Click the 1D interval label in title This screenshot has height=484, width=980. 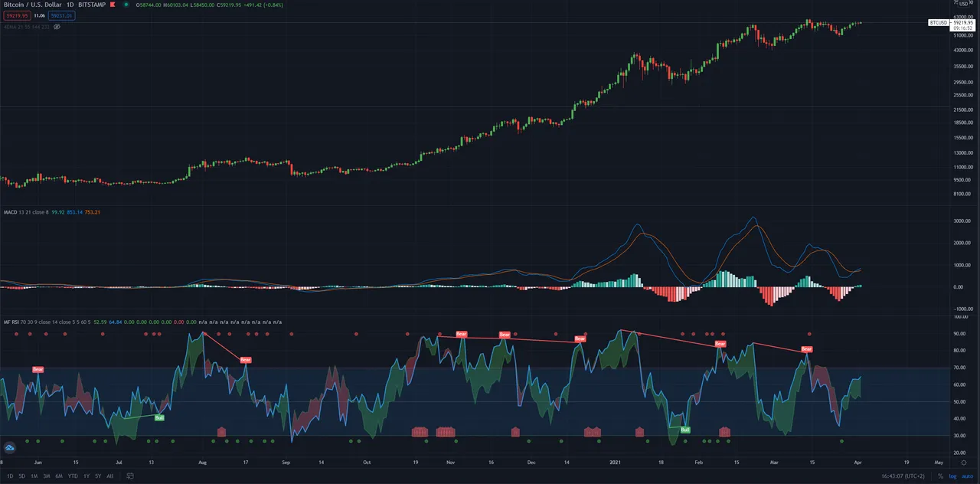pyautogui.click(x=70, y=5)
